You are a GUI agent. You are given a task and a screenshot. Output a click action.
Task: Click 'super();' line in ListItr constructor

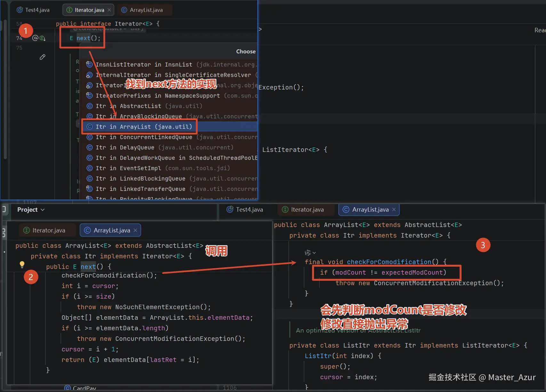point(335,366)
